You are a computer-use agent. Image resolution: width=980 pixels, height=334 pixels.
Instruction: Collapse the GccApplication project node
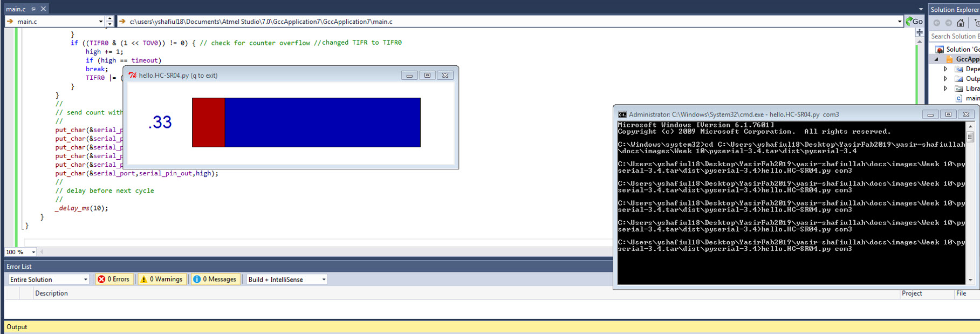[936, 59]
